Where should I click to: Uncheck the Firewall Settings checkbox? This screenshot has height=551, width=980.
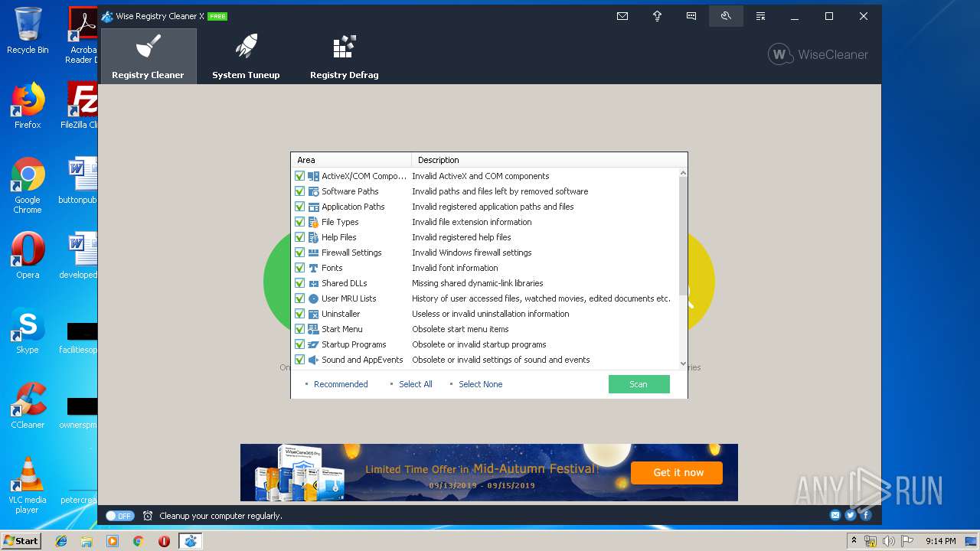click(300, 253)
